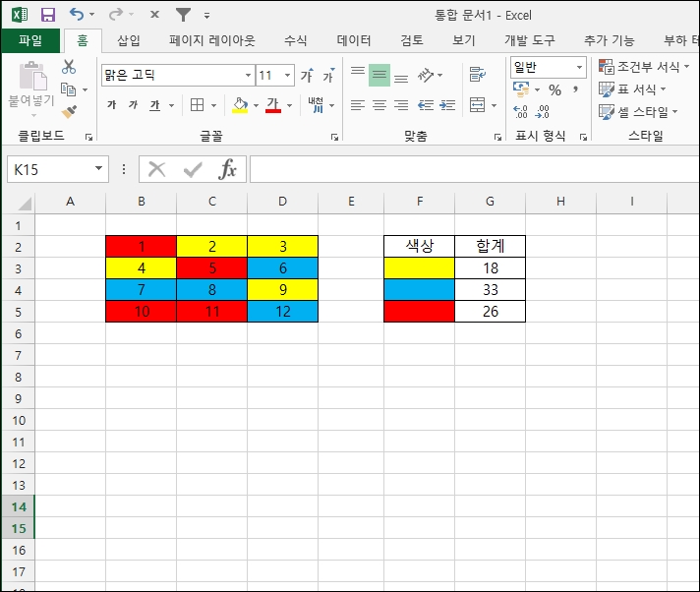The image size is (700, 592).
Task: Apply the borders icon
Action: (x=197, y=105)
